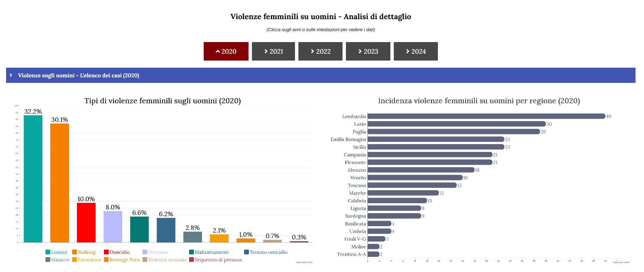Click the Campania region bar

(430, 155)
